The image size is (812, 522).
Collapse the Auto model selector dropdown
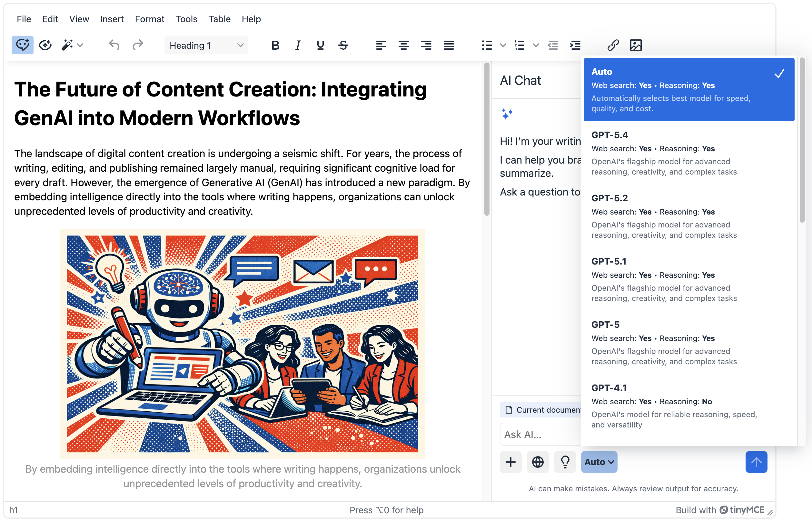(x=599, y=462)
